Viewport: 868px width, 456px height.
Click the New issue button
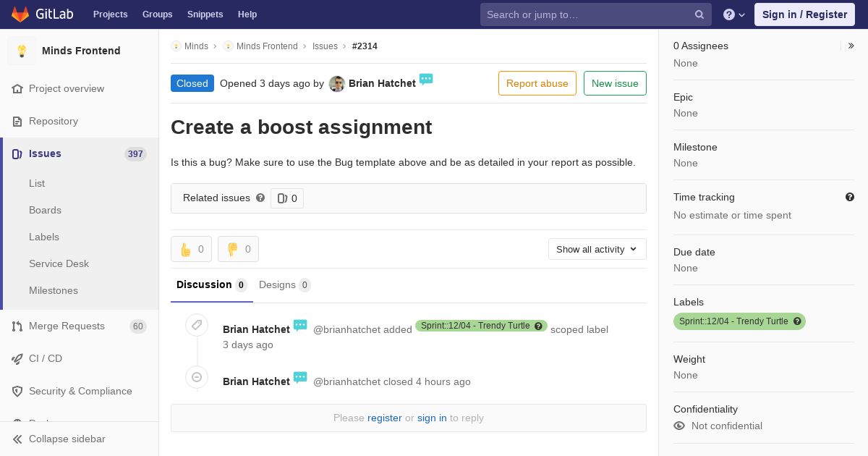[615, 83]
